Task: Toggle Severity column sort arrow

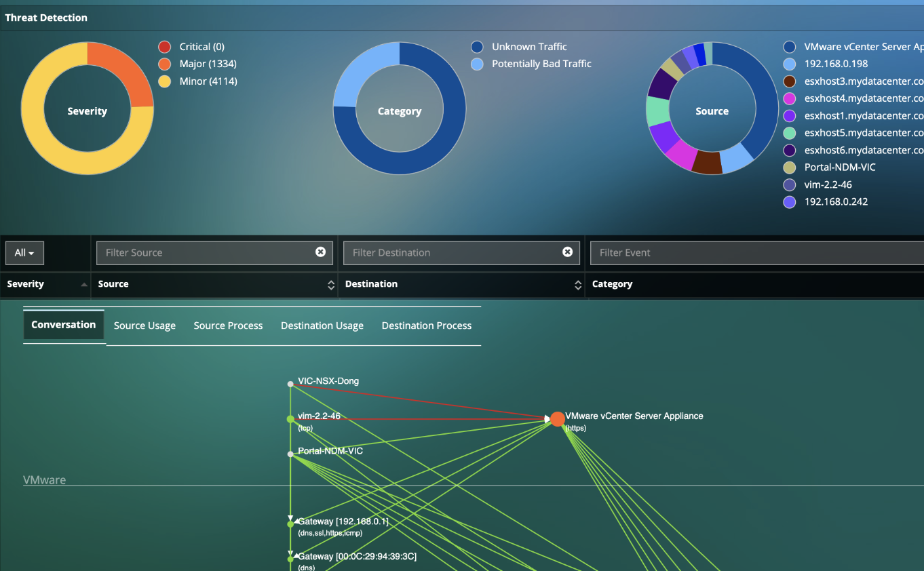Action: tap(84, 285)
